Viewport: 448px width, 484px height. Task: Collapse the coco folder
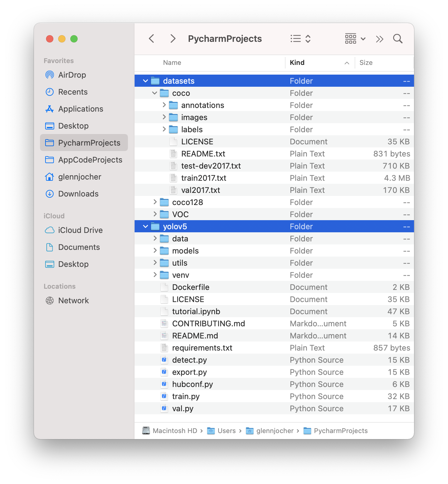pos(155,93)
